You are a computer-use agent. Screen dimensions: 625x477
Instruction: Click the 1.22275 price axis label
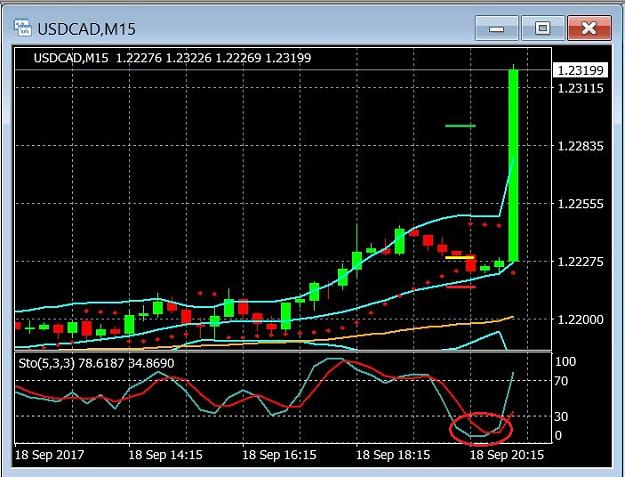pos(580,262)
